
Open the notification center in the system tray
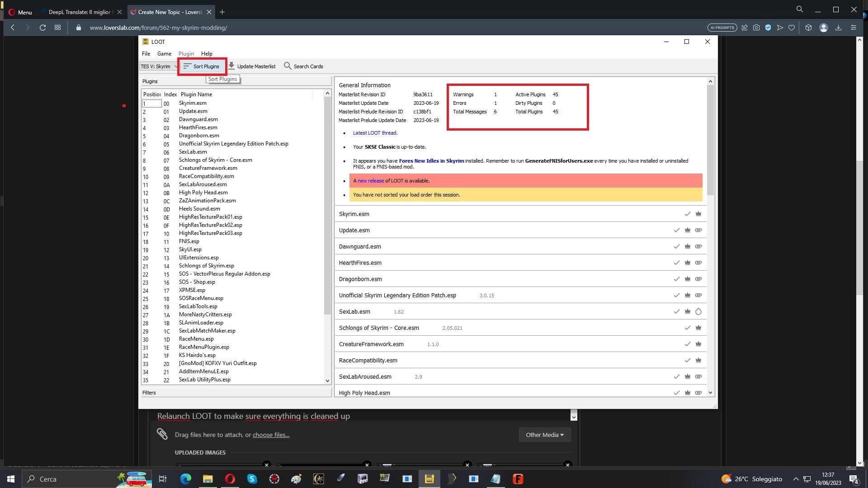click(x=854, y=479)
